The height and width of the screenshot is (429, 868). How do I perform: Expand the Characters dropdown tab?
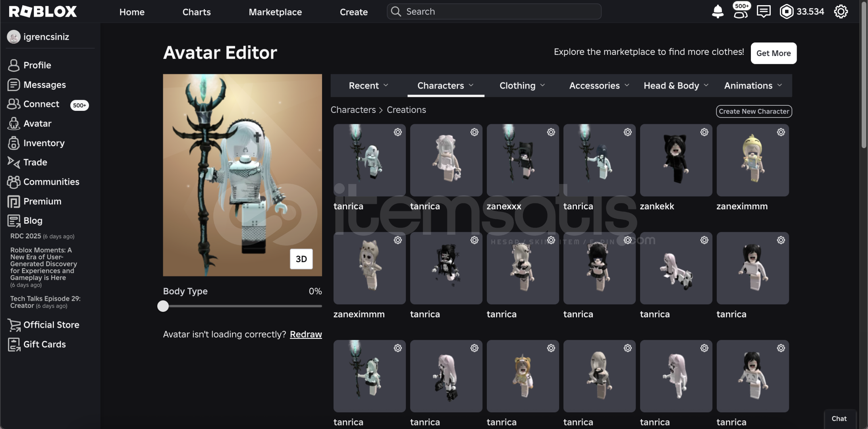[x=446, y=85]
